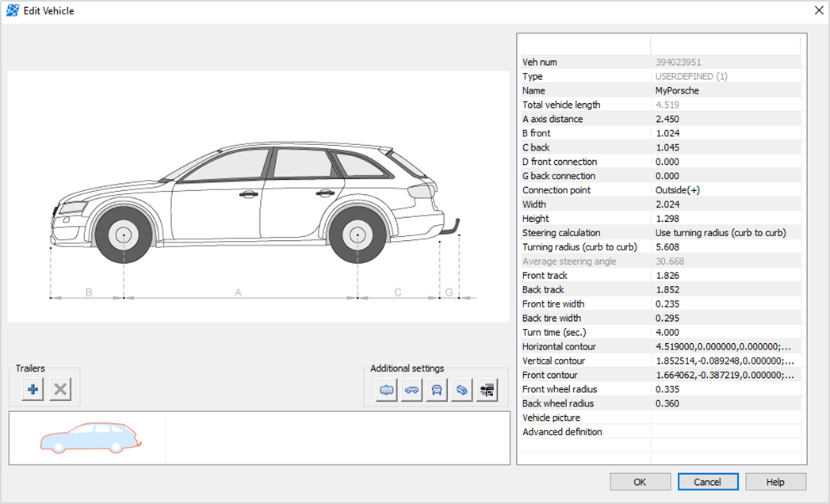Expand the Horizontal contour value field
Screen dimensions: 830x504
pyautogui.click(x=724, y=346)
